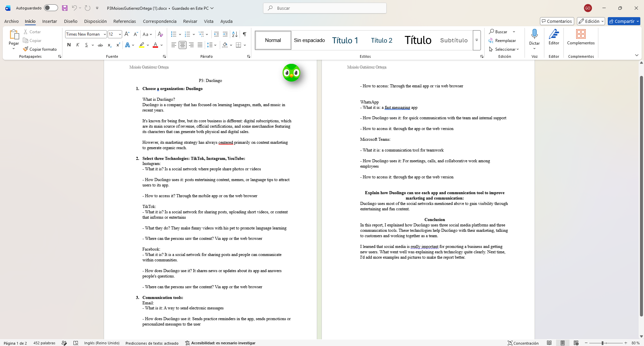The width and height of the screenshot is (644, 346).
Task: Apply superscript formatting
Action: 118,45
